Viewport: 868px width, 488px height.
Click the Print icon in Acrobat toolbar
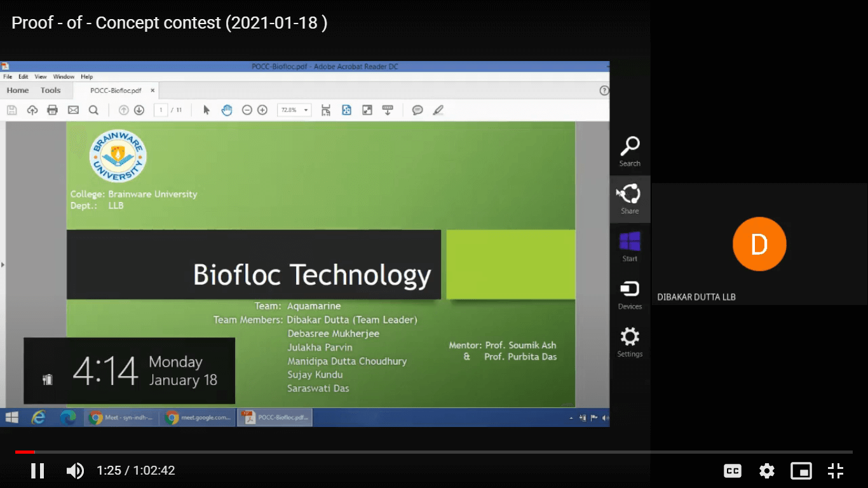click(x=53, y=110)
